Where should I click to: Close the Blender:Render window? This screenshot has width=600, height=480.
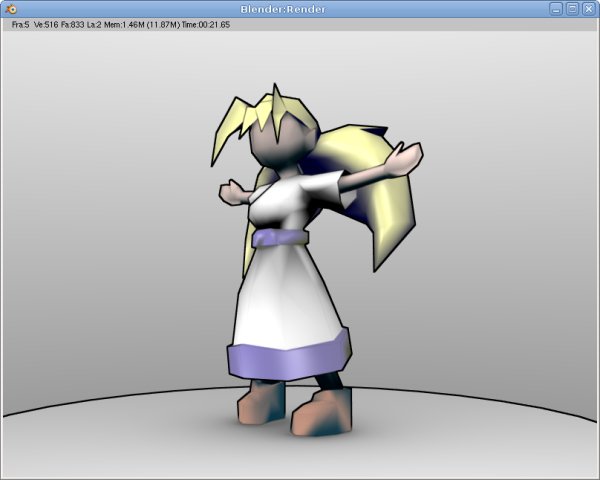(x=588, y=9)
